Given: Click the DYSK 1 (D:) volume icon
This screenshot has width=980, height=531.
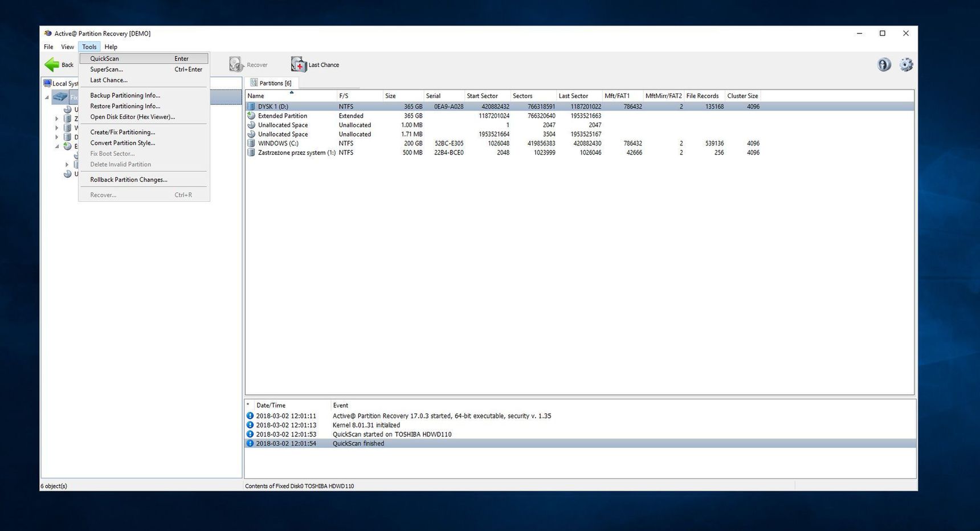Looking at the screenshot, I should point(251,107).
